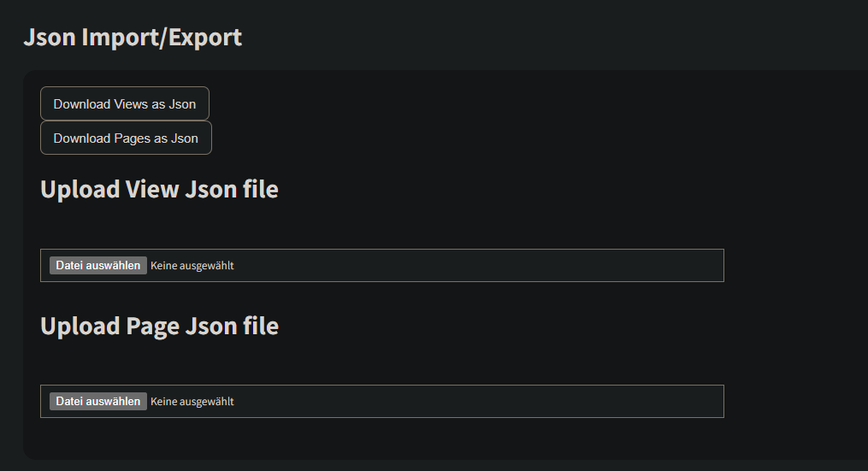Image resolution: width=868 pixels, height=471 pixels.
Task: Open file chooser for View Json upload
Action: 98,266
